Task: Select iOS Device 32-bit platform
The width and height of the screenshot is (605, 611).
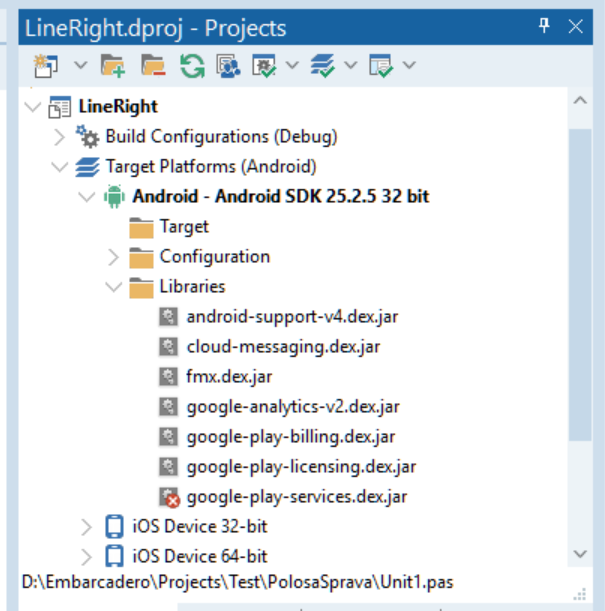Action: pyautogui.click(x=200, y=527)
